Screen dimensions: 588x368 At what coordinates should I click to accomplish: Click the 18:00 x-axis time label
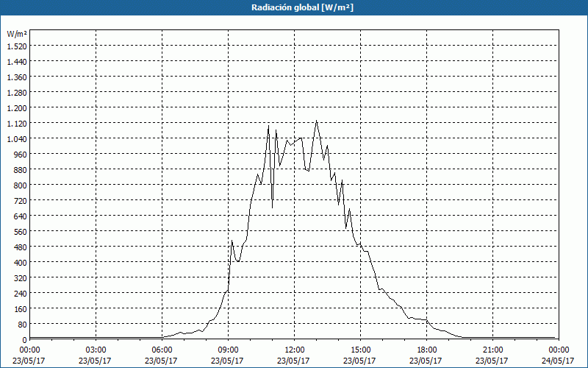tap(426, 350)
